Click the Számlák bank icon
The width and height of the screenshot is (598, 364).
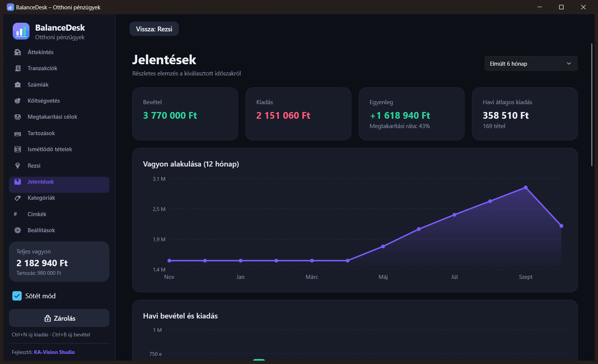(18, 85)
